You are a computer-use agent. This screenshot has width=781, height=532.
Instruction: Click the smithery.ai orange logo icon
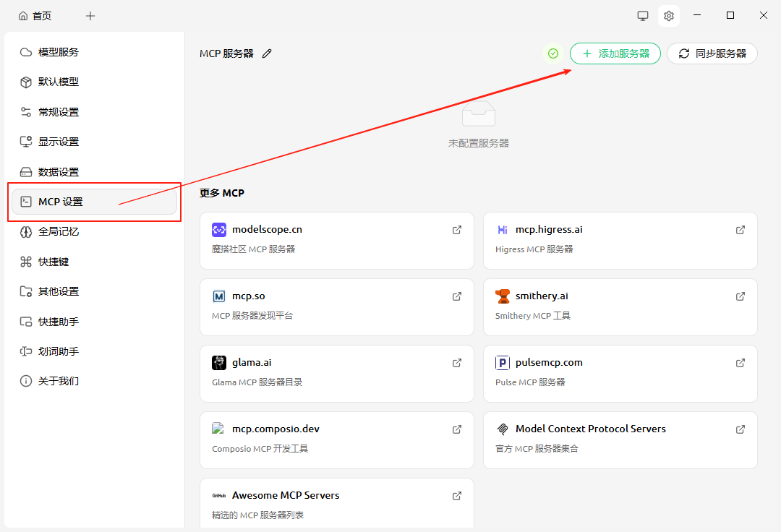[x=503, y=296]
